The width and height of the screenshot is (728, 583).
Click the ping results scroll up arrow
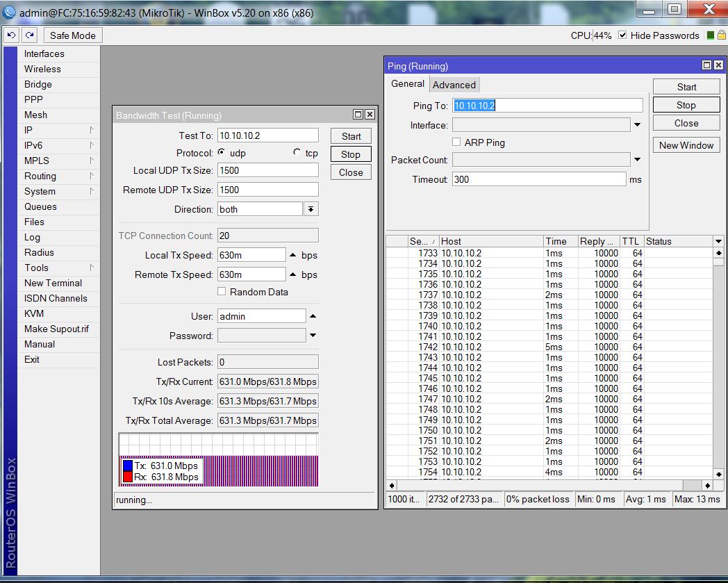tap(719, 253)
